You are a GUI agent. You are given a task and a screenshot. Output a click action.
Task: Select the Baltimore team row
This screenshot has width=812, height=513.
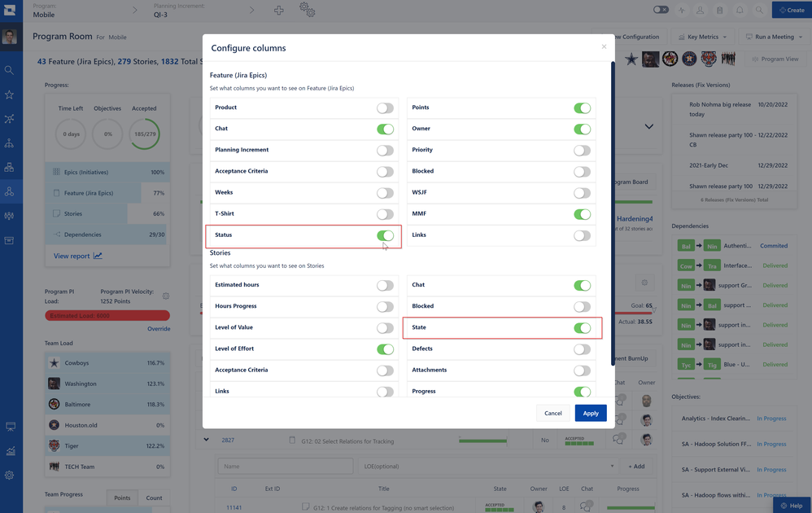107,404
